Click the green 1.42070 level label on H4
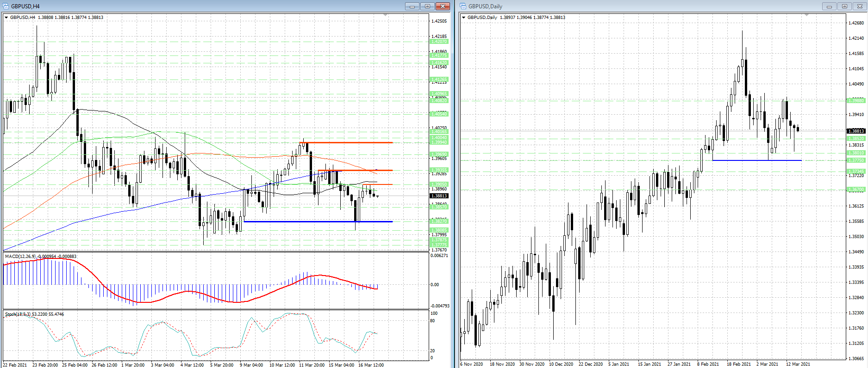Screen dimensions: 868x368 [x=439, y=42]
